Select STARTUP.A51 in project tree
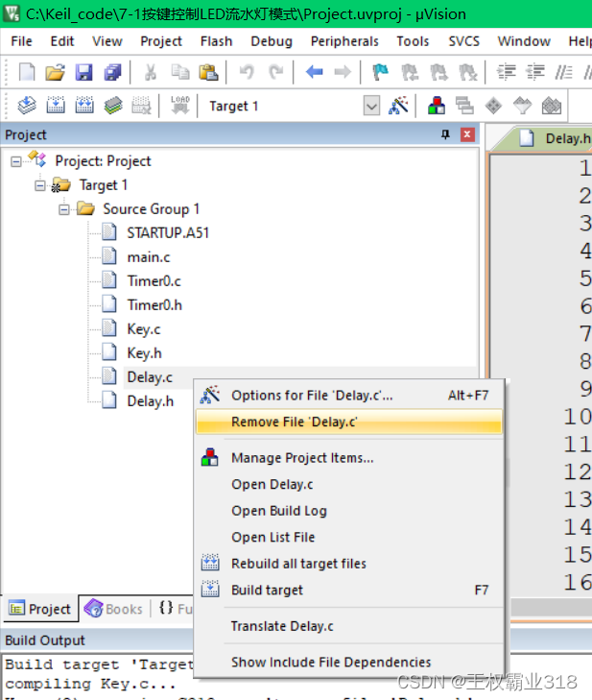 pos(168,233)
